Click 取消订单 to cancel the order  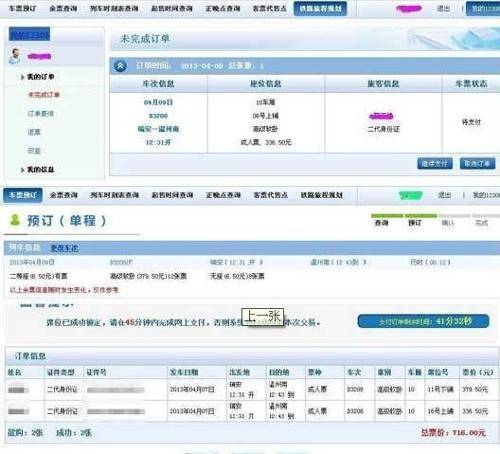coord(477,164)
